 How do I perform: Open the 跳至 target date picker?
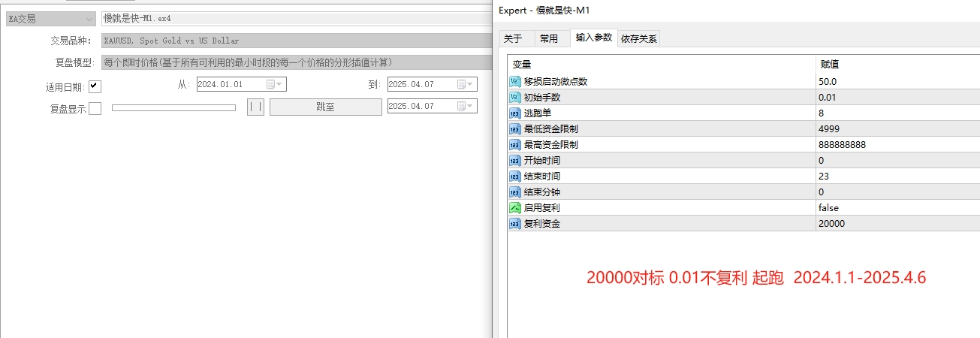[x=466, y=107]
